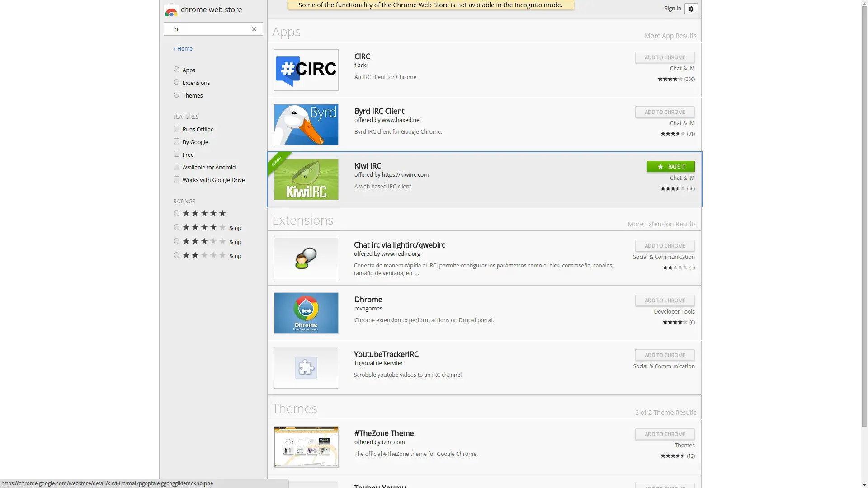This screenshot has height=488, width=868.
Task: Open the Dhrome title
Action: [x=368, y=300]
